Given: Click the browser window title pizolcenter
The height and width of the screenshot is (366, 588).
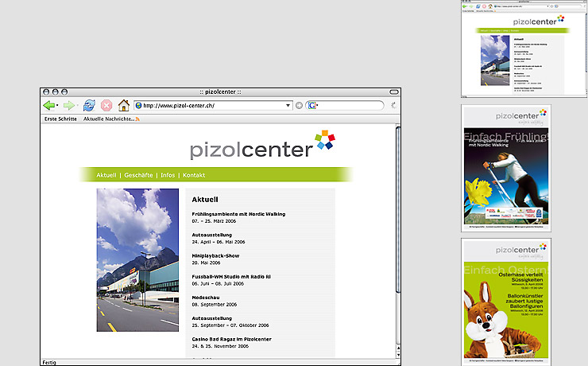Looking at the screenshot, I should coord(221,92).
